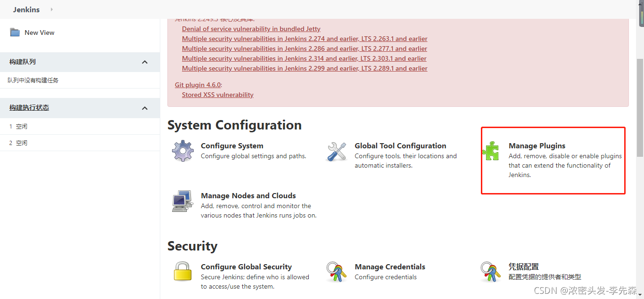
Task: Open vulnerabilities link for Jenkins 2.314 and earlier
Action: [x=304, y=58]
